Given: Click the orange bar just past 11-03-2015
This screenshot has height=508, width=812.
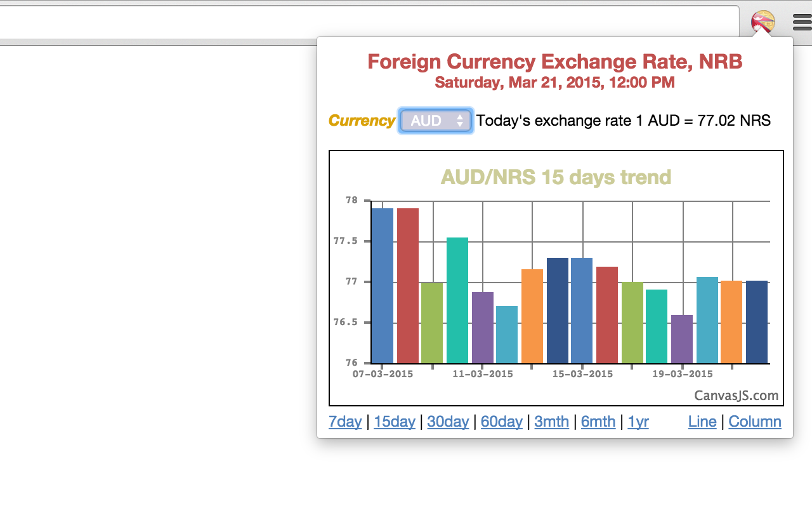Looking at the screenshot, I should (532, 316).
